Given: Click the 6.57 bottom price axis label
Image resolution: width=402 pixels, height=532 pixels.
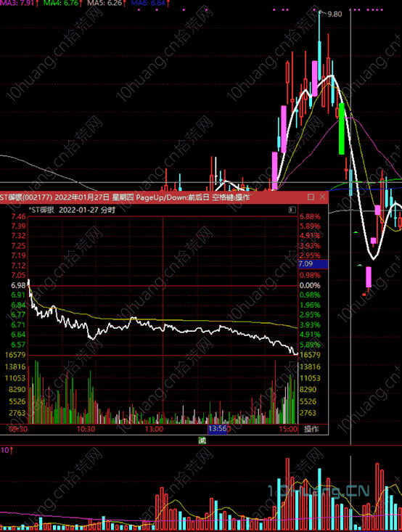Looking at the screenshot, I should tap(18, 345).
